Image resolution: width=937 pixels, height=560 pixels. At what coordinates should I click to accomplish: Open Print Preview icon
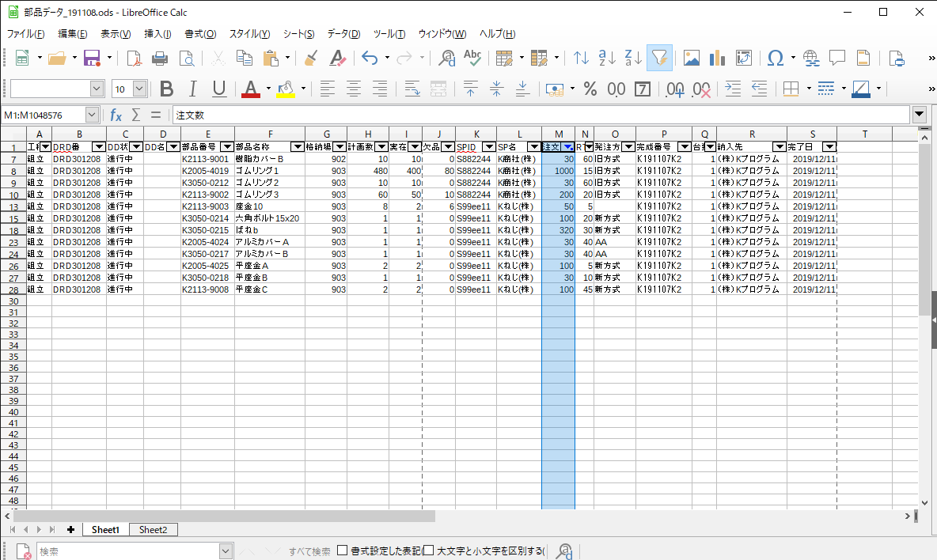187,58
